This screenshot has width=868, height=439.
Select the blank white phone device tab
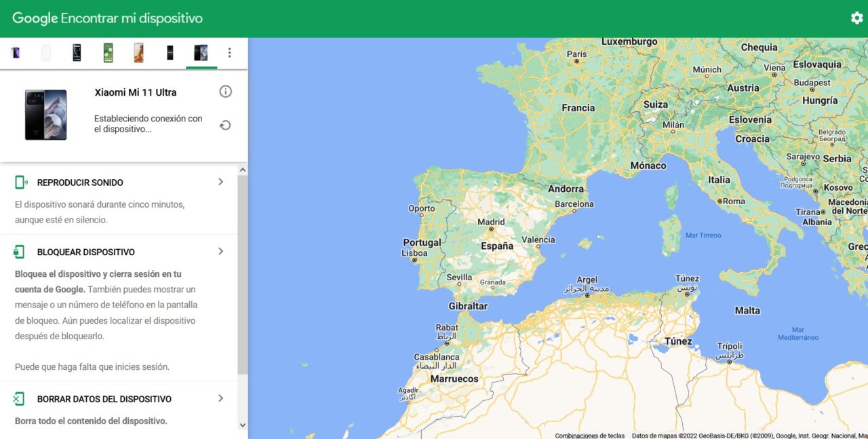pos(46,53)
